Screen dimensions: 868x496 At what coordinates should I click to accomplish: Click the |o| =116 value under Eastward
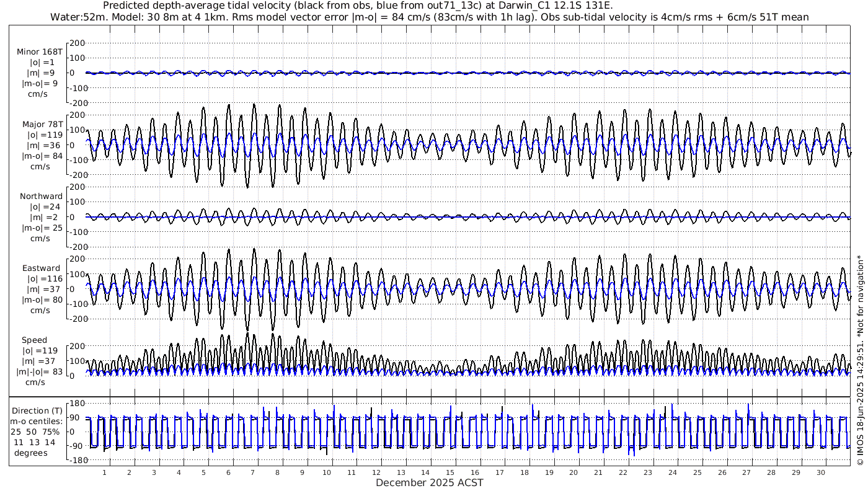(x=42, y=279)
